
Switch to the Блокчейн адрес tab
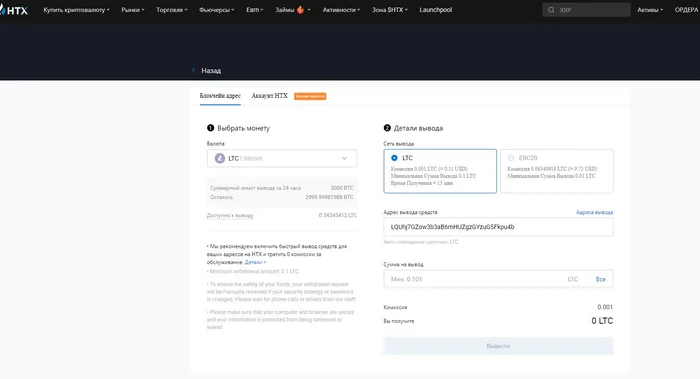(x=220, y=96)
